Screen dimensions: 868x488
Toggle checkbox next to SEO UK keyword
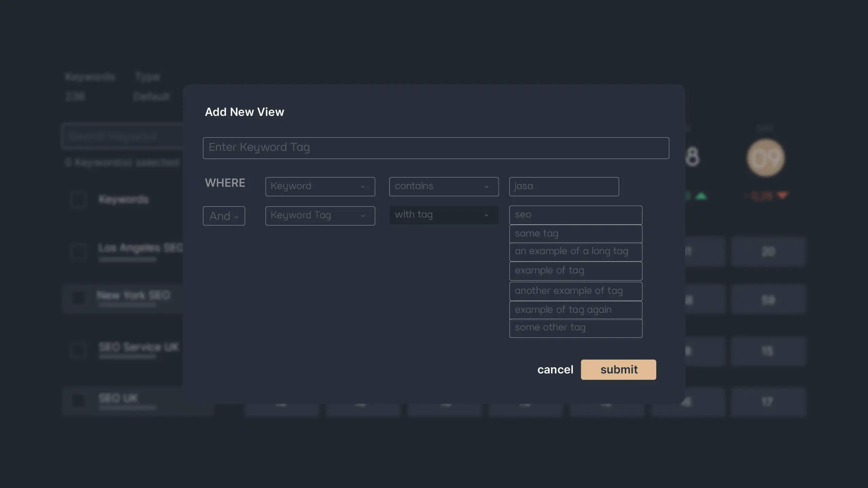(x=78, y=399)
